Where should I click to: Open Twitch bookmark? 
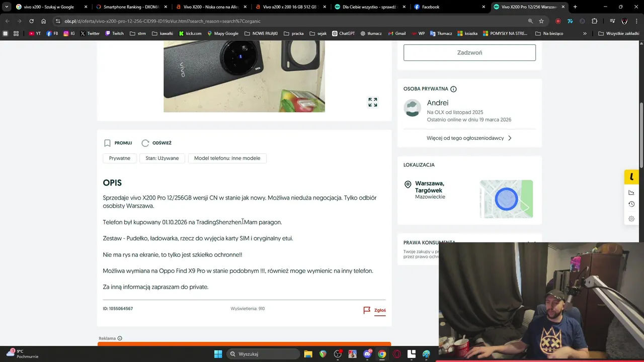114,33
